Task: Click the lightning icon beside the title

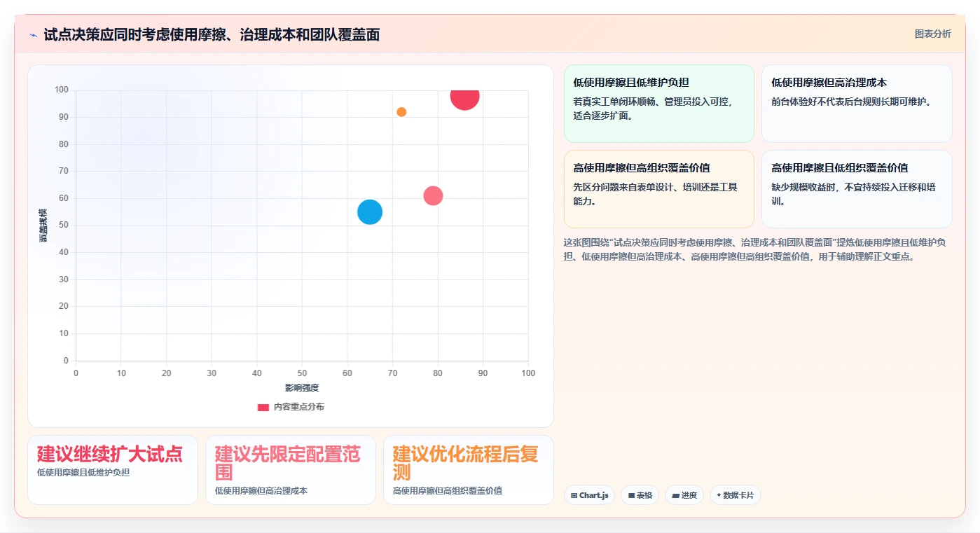Action: click(x=34, y=35)
